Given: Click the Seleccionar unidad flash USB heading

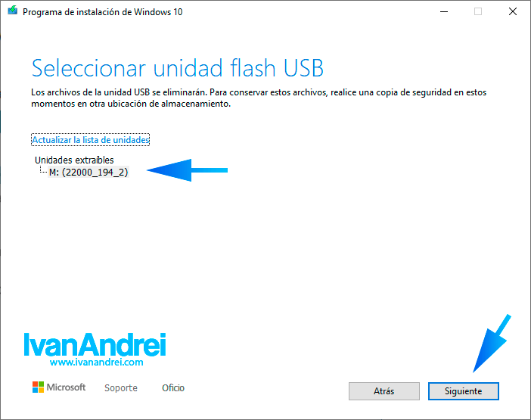Looking at the screenshot, I should pyautogui.click(x=178, y=68).
